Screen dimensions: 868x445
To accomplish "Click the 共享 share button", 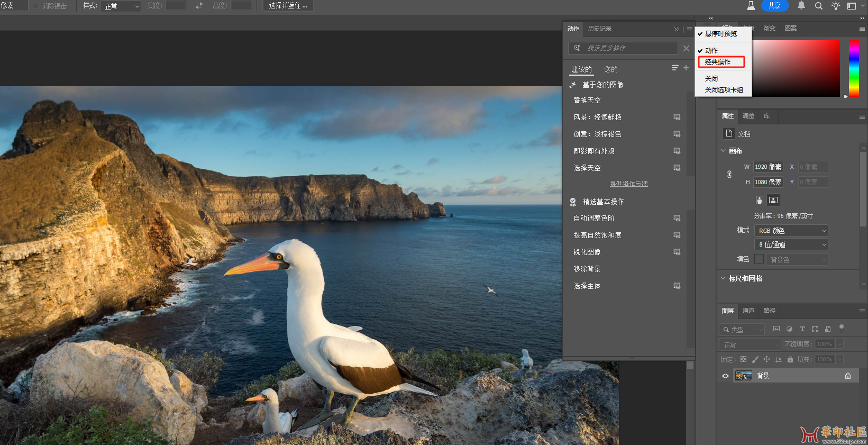I will click(x=775, y=5).
